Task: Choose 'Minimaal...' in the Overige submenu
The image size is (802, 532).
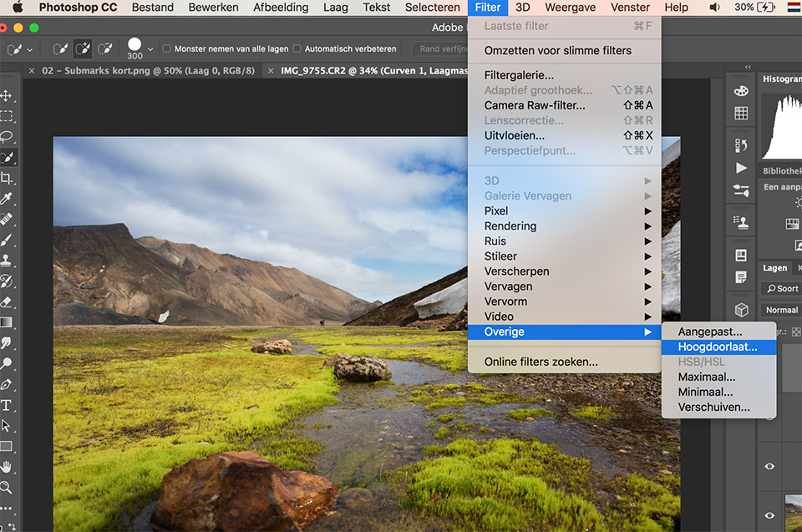Action: point(718,392)
